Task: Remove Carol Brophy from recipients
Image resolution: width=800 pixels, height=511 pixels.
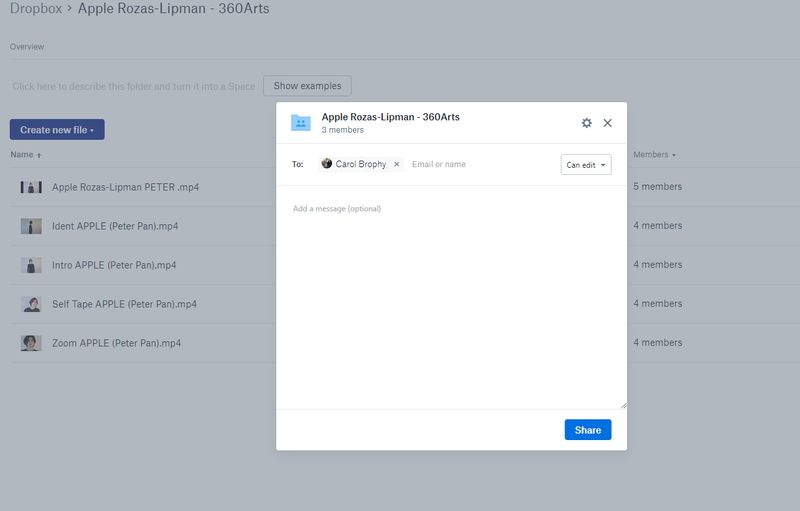Action: [396, 164]
